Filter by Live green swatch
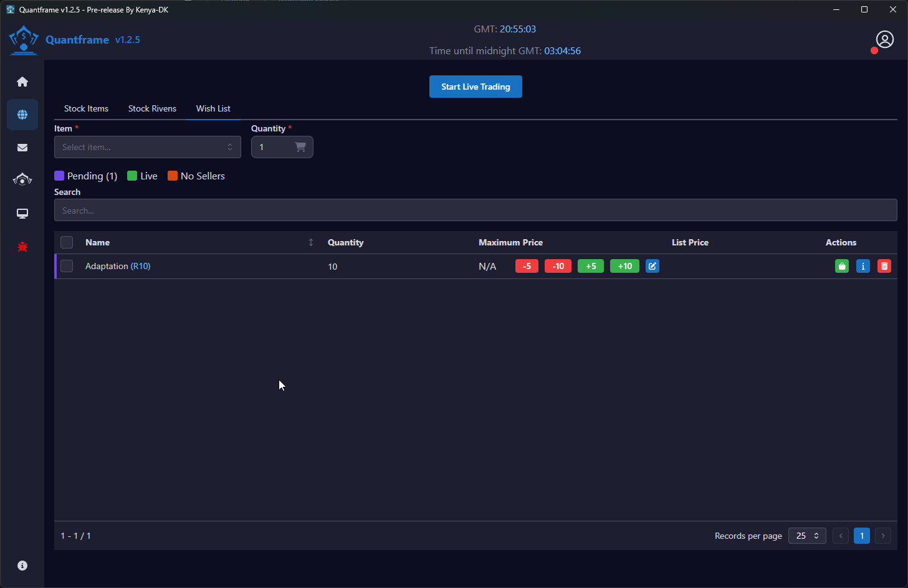908x588 pixels. tap(132, 176)
